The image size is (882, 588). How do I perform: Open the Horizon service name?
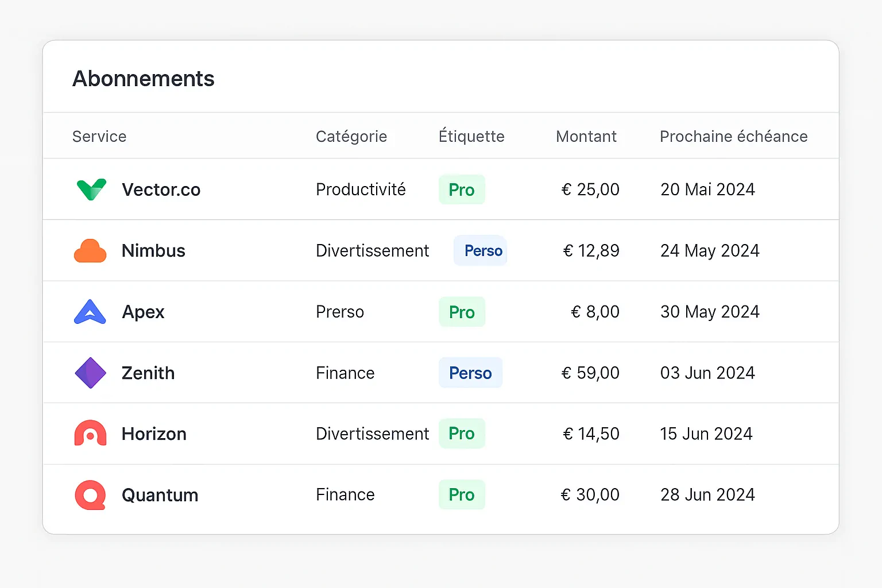coord(154,434)
